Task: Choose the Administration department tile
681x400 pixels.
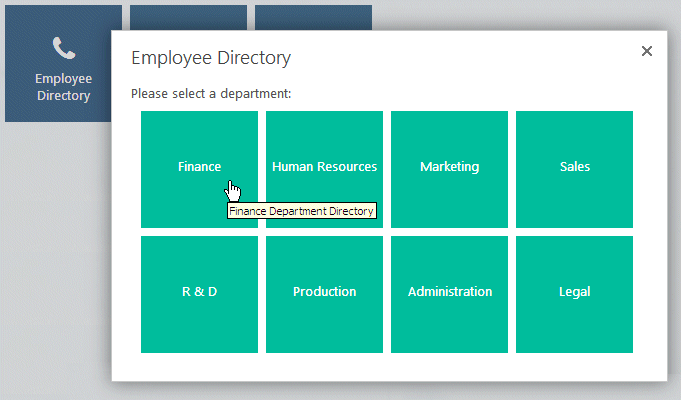Action: 449,293
